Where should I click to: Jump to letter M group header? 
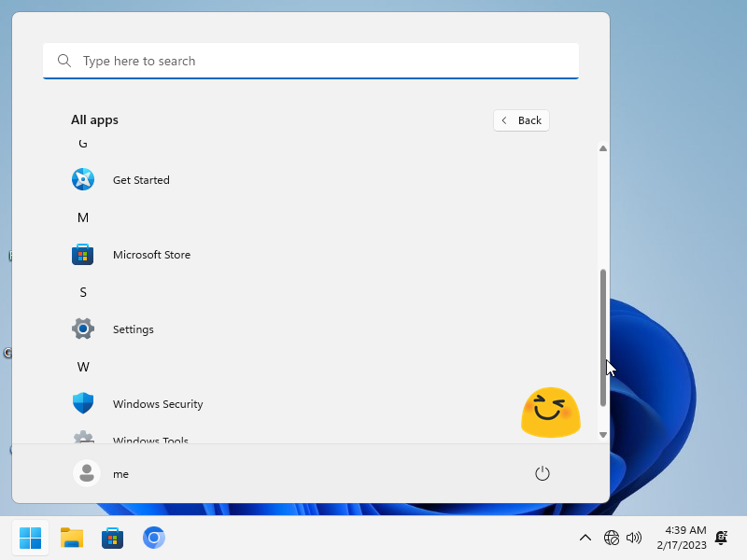point(83,217)
